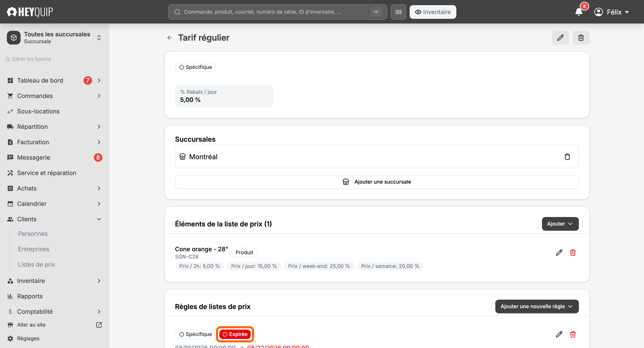Remove the Montréal branch with trash icon
This screenshot has width=644, height=348.
567,157
